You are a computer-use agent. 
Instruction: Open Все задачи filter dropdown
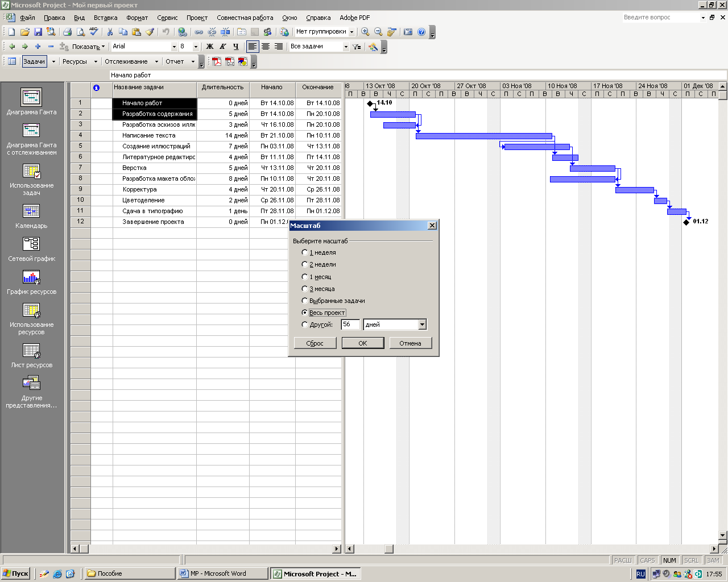[345, 47]
